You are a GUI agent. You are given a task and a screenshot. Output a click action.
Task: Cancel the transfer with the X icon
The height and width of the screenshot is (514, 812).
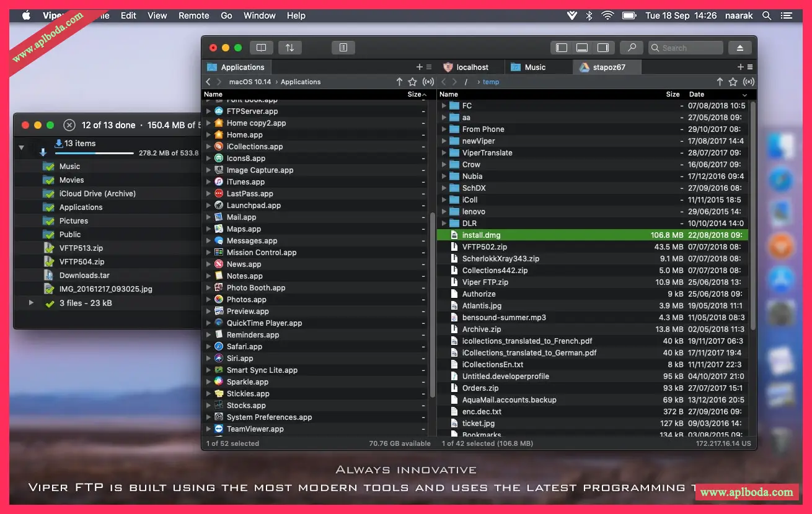pyautogui.click(x=69, y=125)
